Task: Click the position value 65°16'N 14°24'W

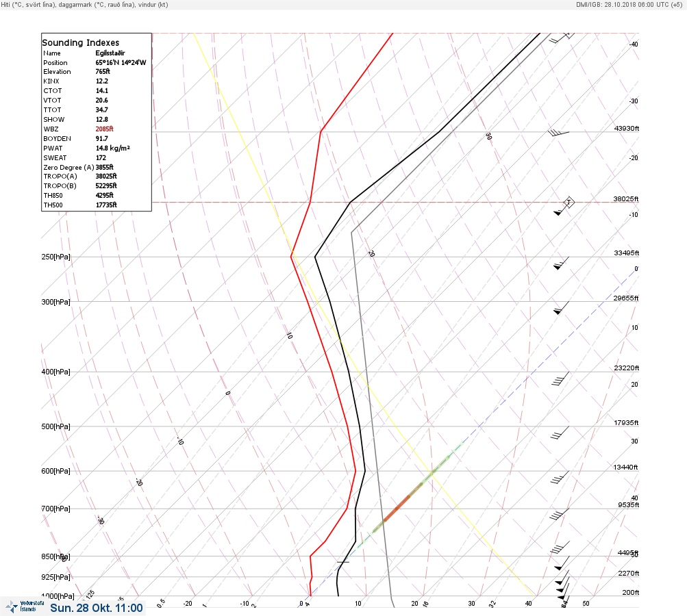Action: (x=121, y=62)
